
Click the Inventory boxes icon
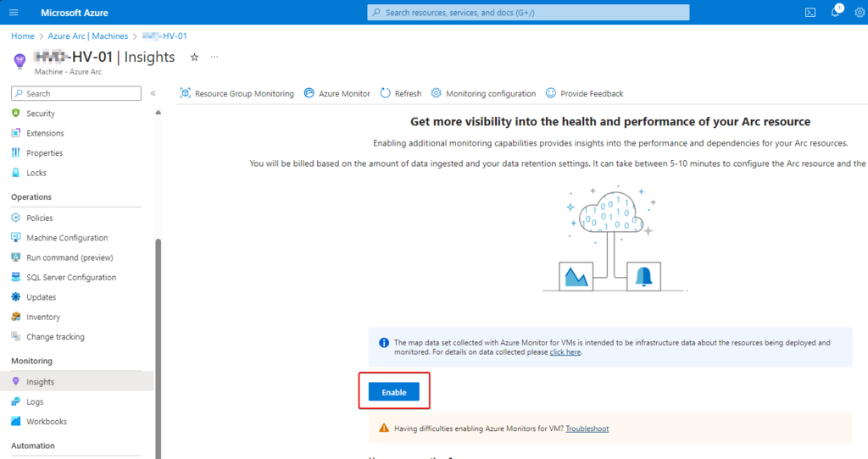[x=15, y=317]
